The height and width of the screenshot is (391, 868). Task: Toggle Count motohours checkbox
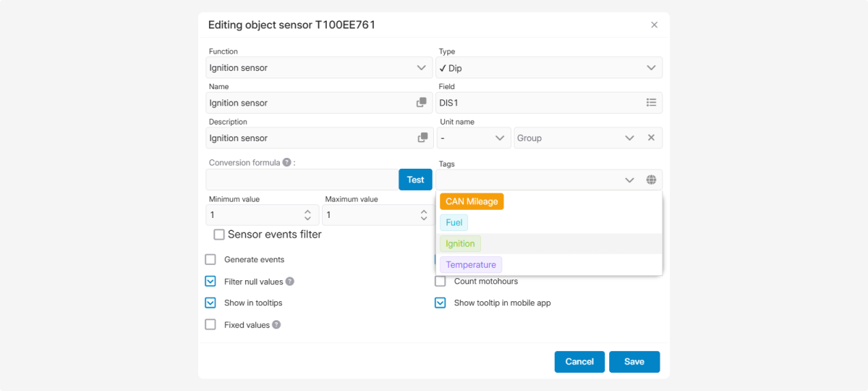coord(440,281)
